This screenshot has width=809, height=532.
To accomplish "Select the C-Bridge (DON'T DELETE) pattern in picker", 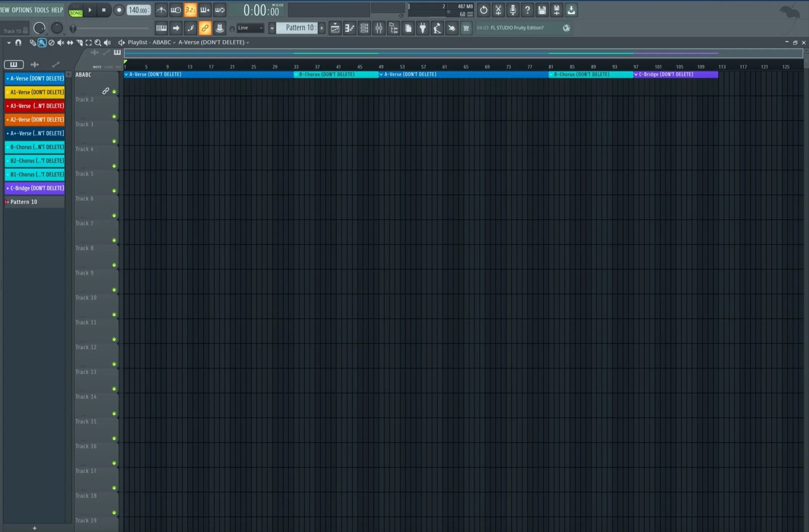I will point(35,188).
